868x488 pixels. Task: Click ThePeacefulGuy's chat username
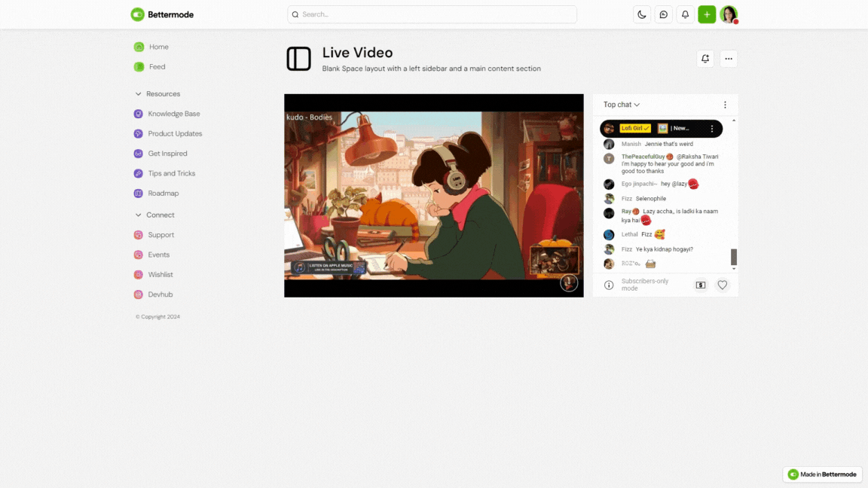tap(643, 157)
